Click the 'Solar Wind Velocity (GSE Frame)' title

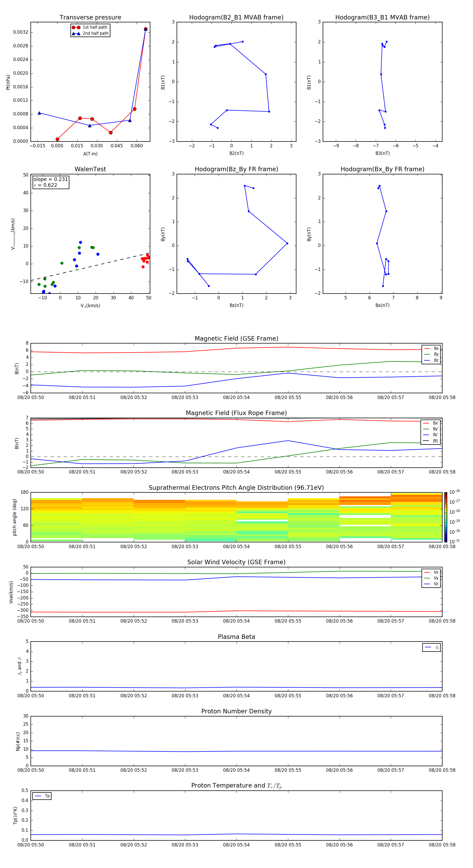pos(236,562)
